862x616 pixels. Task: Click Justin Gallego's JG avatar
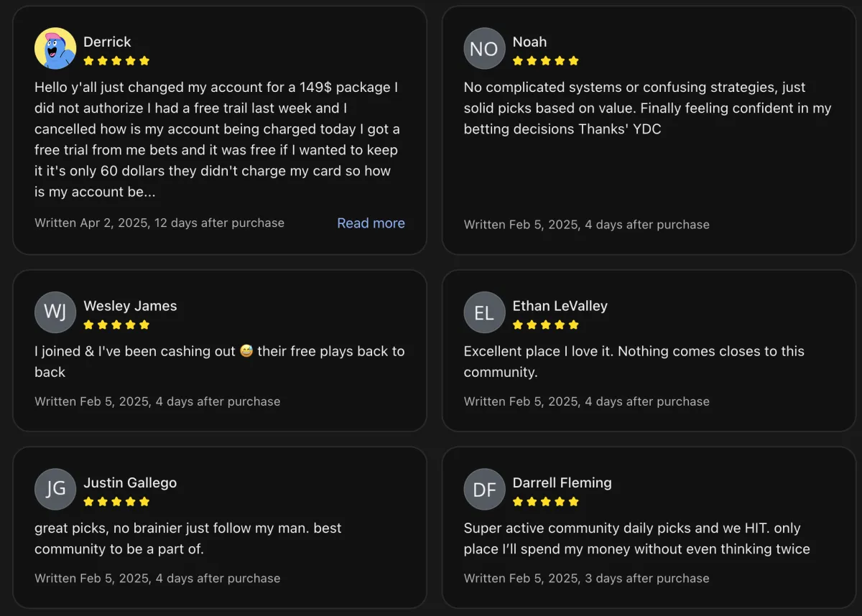[55, 489]
